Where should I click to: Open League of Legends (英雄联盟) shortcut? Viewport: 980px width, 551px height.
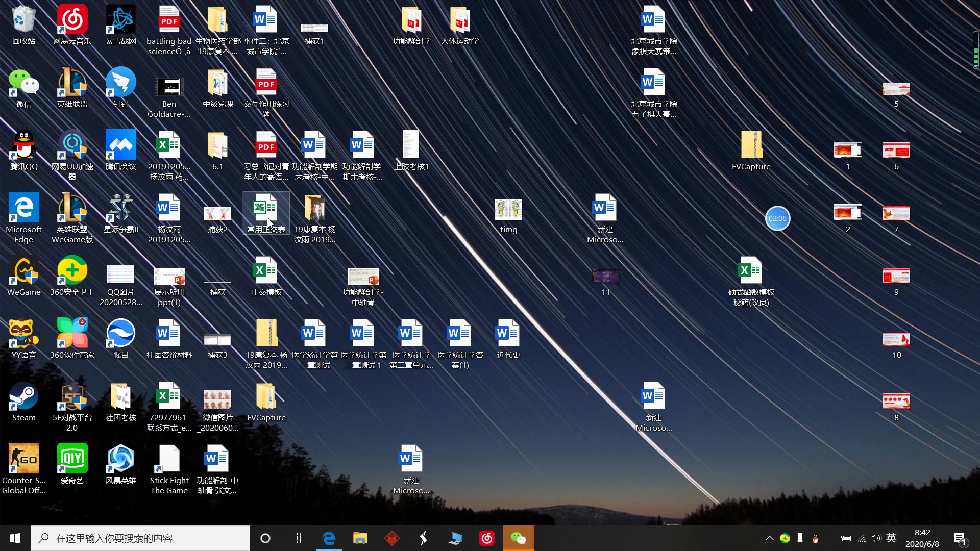(x=72, y=88)
